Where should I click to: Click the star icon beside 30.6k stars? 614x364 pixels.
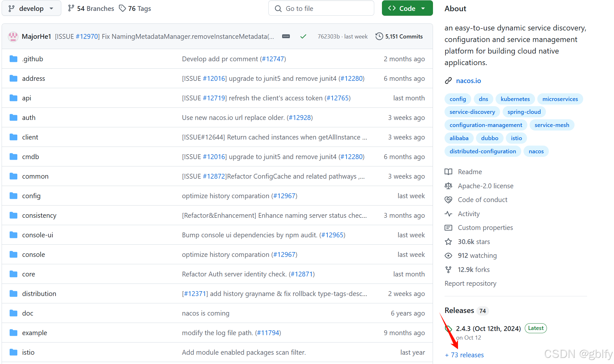tap(448, 242)
